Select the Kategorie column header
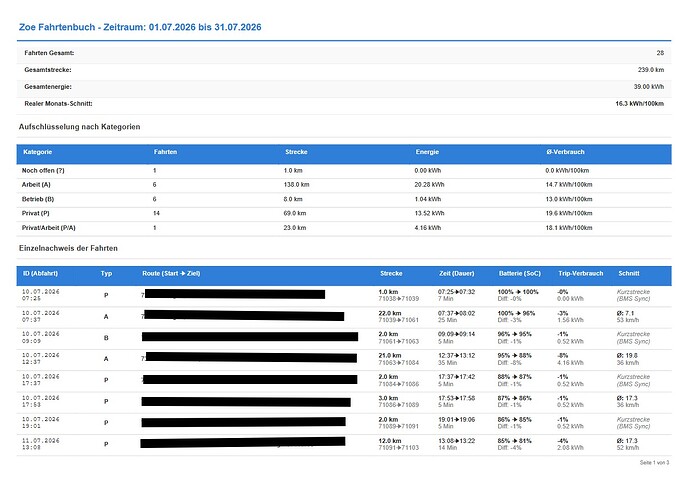This screenshot has height=478, width=690. (x=37, y=152)
